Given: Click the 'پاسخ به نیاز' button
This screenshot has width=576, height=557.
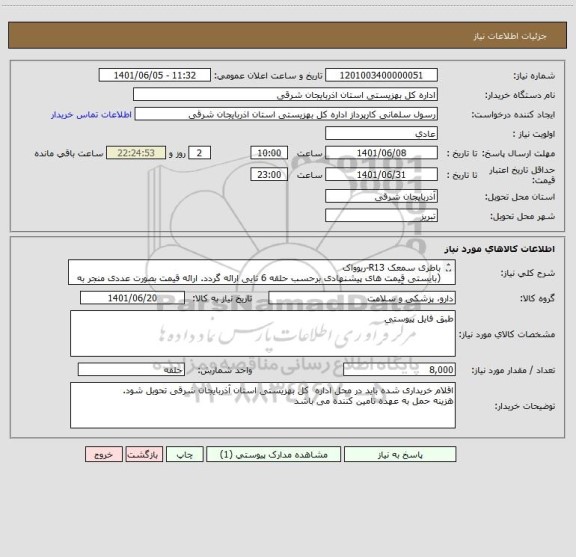Looking at the screenshot, I should pos(400,454).
